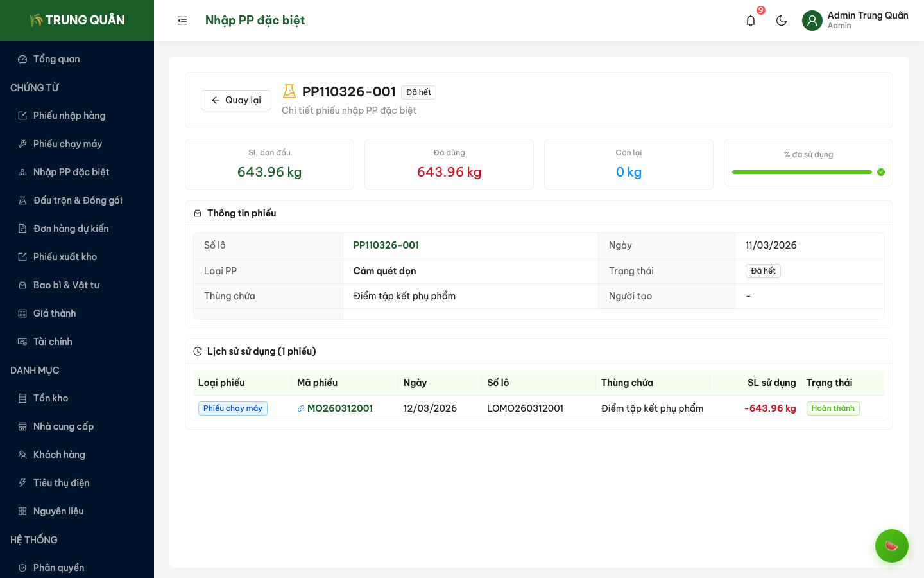Click the usage percentage progress bar
Image resolution: width=924 pixels, height=578 pixels.
pos(801,172)
